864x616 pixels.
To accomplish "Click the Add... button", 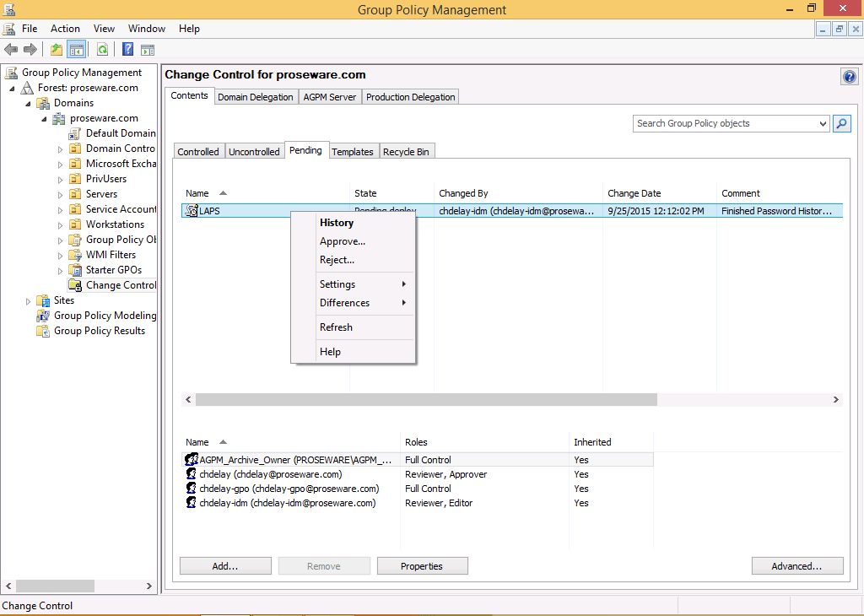I will pos(225,566).
